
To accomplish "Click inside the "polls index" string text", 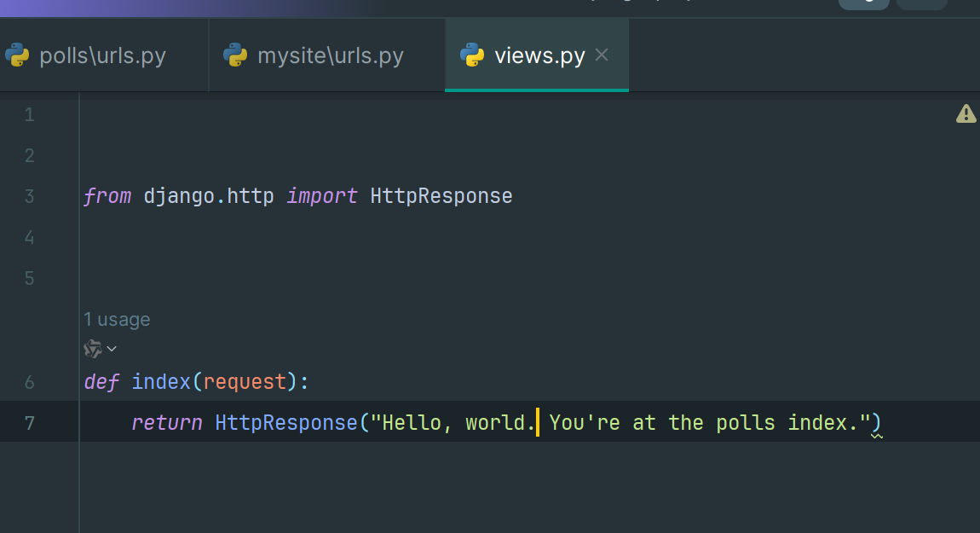I will [784, 422].
